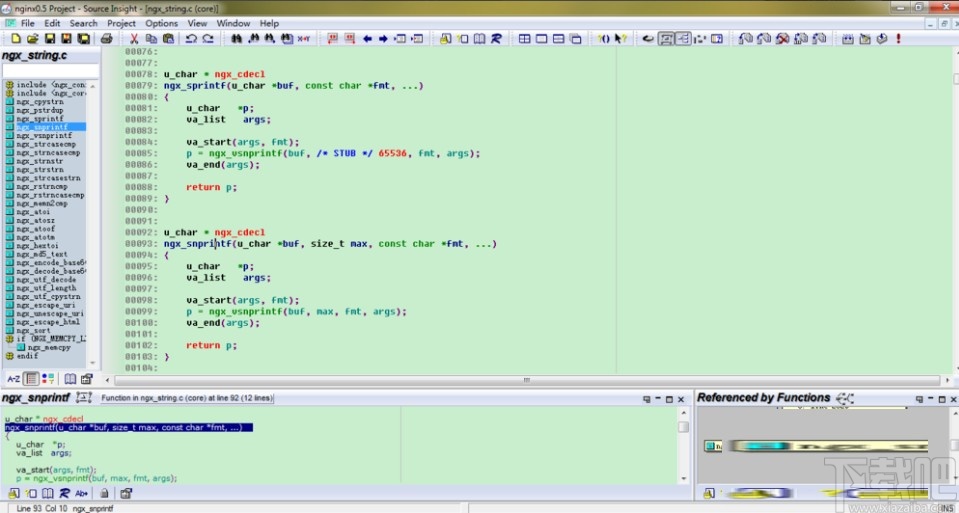Click the symbol search input field
Image resolution: width=959 pixels, height=513 pixels.
pos(50,71)
